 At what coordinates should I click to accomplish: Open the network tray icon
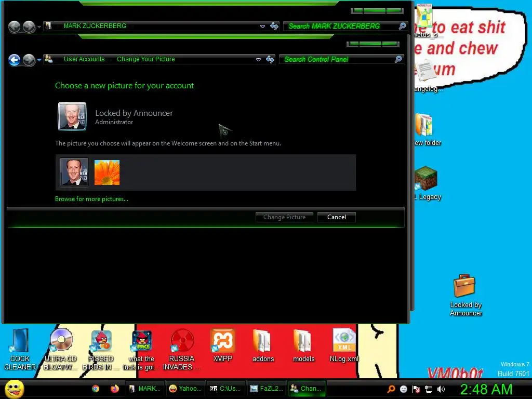pos(429,389)
